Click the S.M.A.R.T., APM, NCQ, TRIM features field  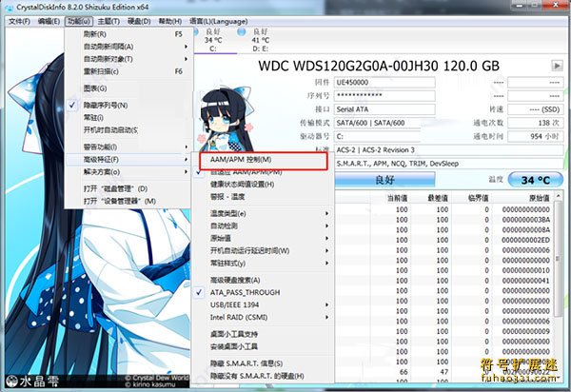pyautogui.click(x=448, y=164)
